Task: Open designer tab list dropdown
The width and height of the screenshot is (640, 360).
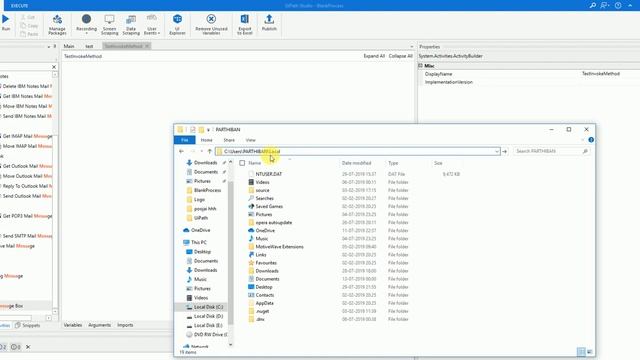Action: tap(411, 47)
